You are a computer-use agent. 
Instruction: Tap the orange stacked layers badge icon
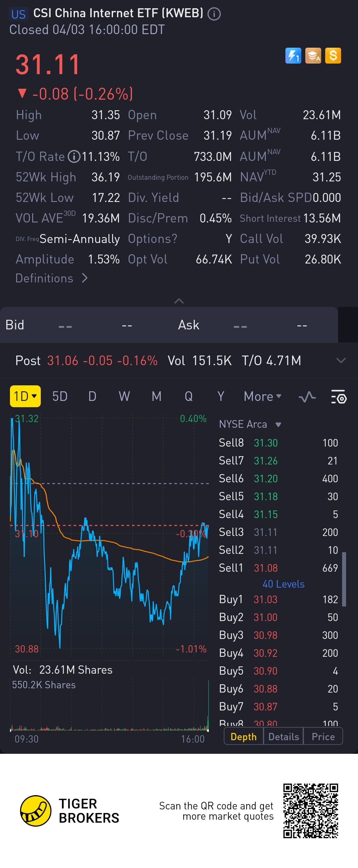[x=313, y=56]
